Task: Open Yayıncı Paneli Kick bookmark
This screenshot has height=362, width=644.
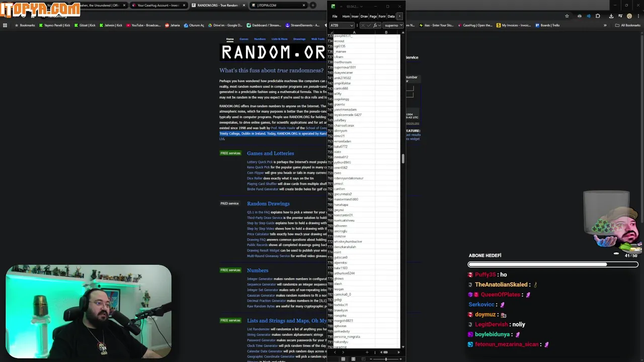Action: coord(55,25)
